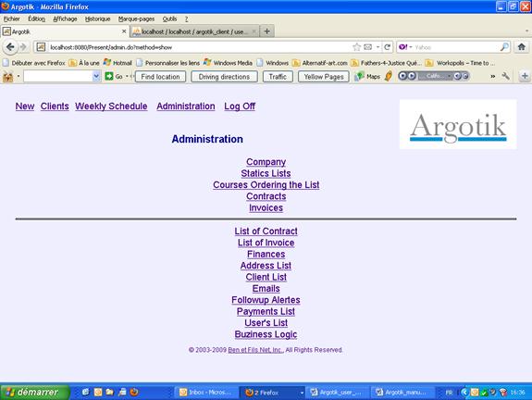Open a new tab with plus button
Viewport: 532px width, 400px height.
(267, 31)
